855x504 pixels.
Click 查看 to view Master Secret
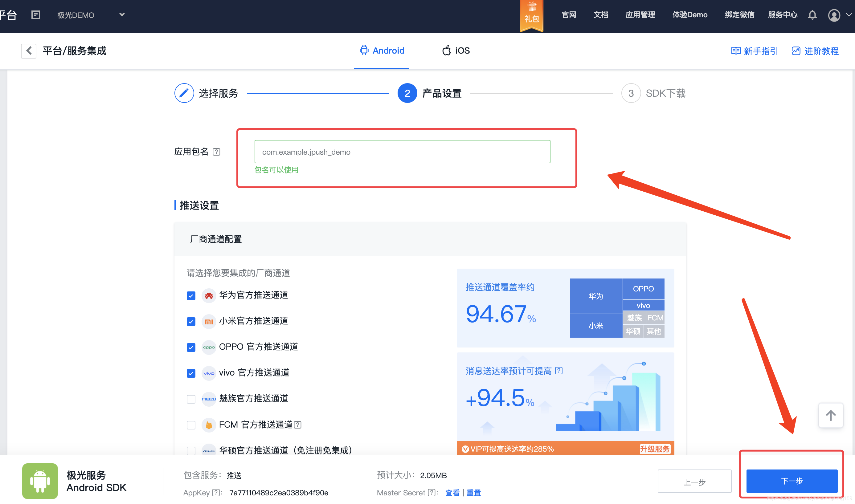click(x=452, y=493)
